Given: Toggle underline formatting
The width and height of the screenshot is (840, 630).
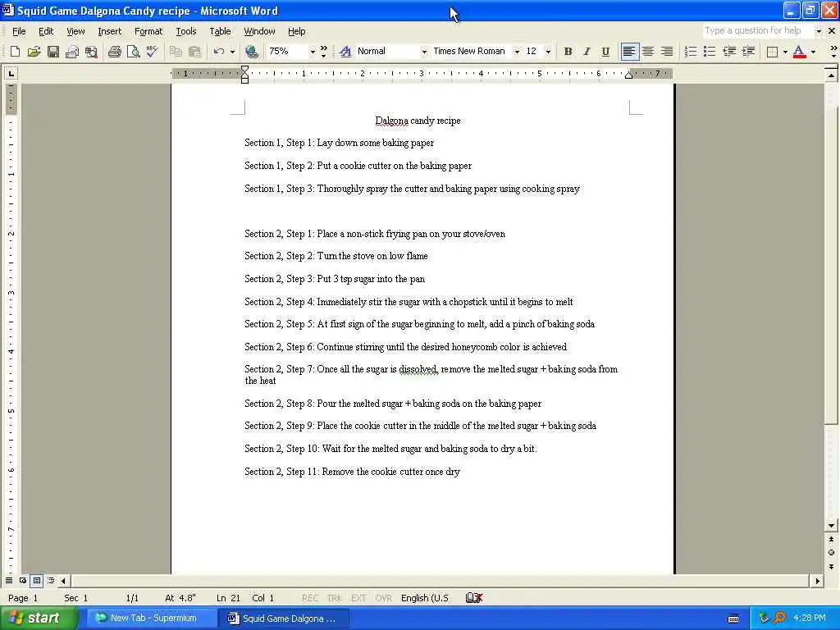Looking at the screenshot, I should 605,52.
